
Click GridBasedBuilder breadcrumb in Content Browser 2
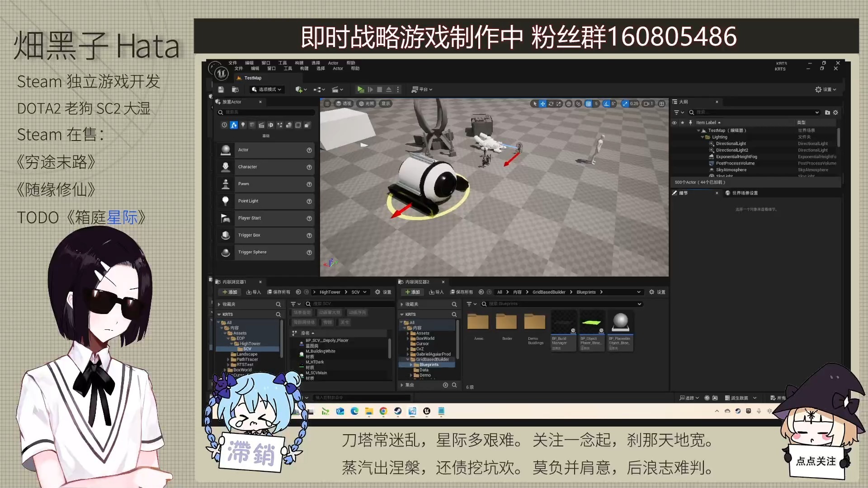coord(549,292)
